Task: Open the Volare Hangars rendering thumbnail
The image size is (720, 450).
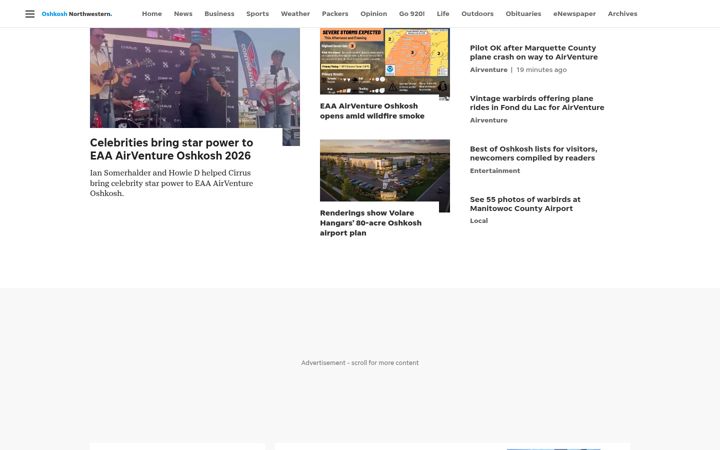Action: [385, 170]
